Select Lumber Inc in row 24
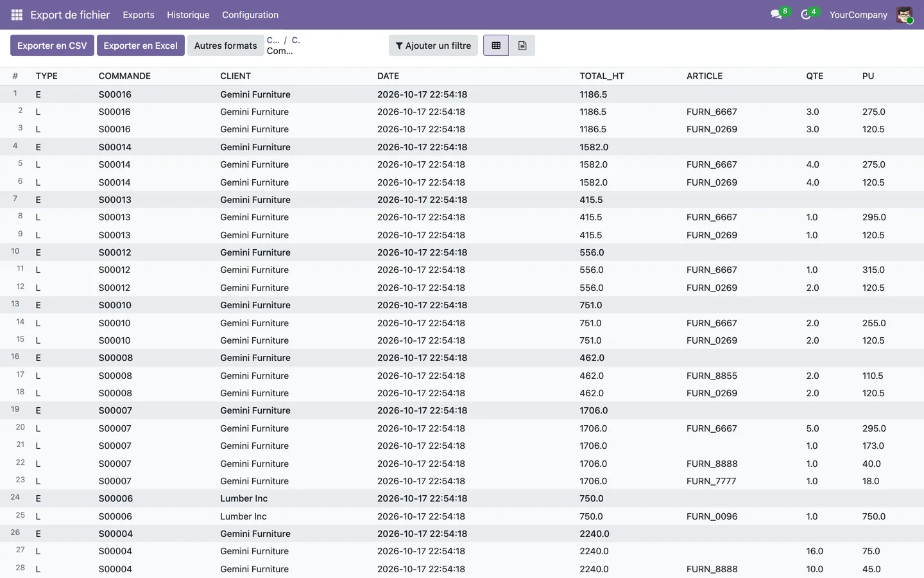 click(x=244, y=498)
